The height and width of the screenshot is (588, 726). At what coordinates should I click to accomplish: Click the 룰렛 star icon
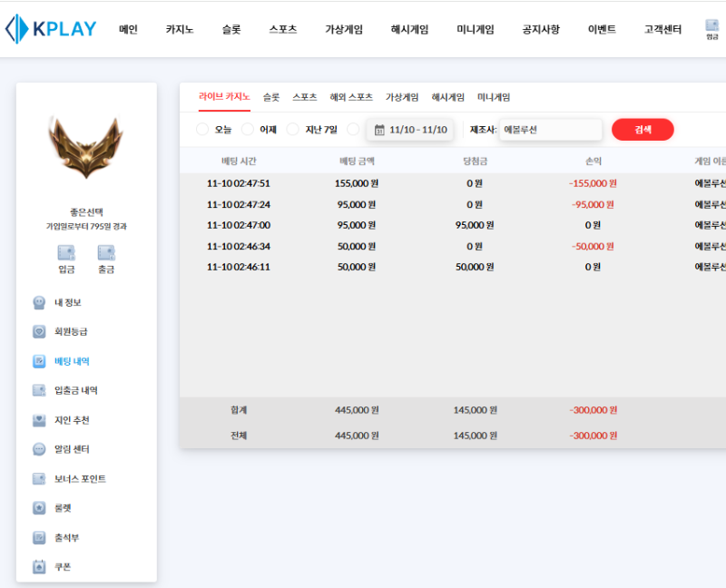click(x=39, y=508)
